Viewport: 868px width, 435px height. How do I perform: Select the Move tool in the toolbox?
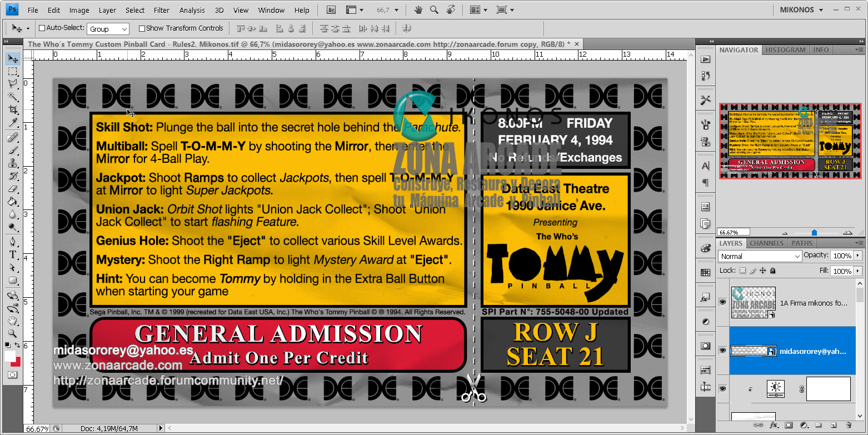13,59
